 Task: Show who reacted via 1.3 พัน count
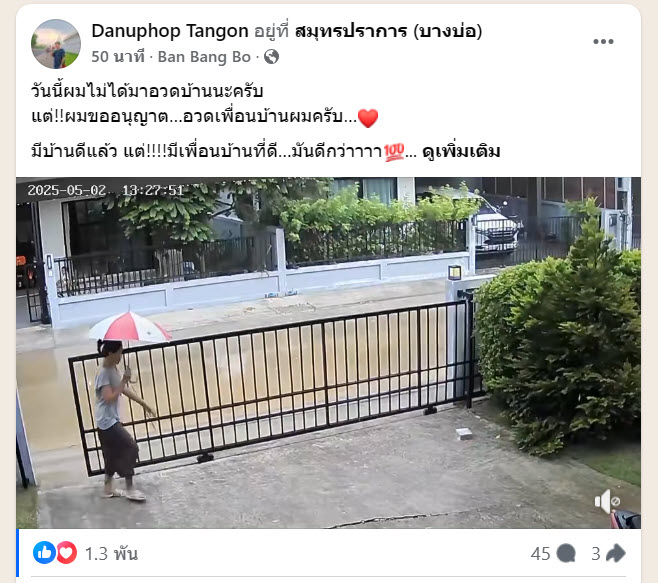coord(111,554)
